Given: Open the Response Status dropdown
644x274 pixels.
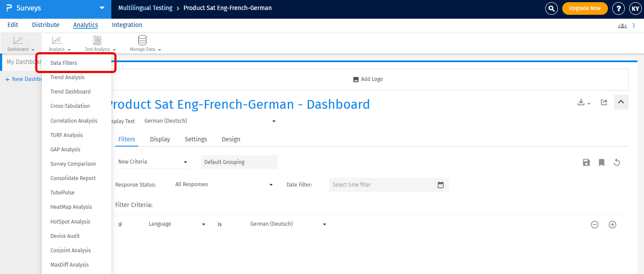Looking at the screenshot, I should coord(224,184).
